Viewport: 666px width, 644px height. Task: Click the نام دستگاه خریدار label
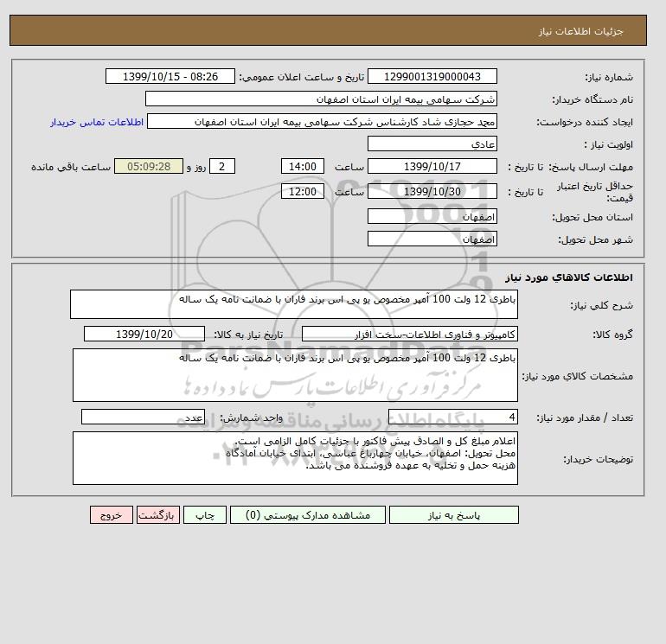(x=592, y=99)
